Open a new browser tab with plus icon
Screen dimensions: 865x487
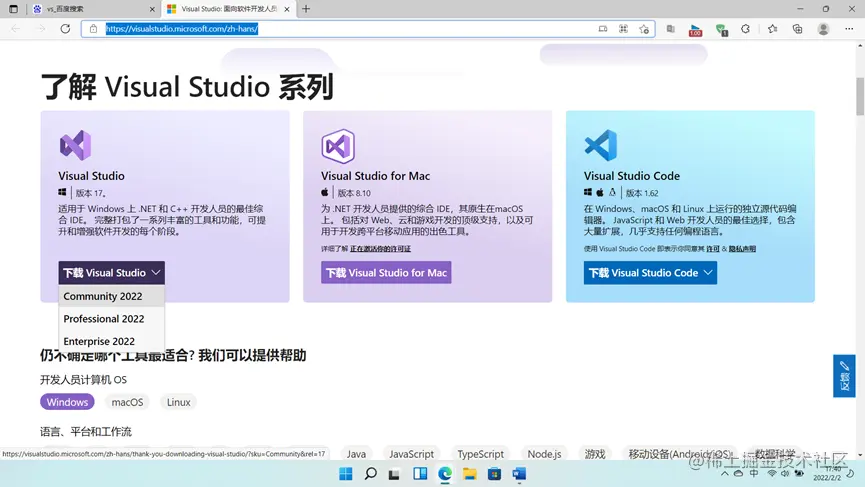306,9
